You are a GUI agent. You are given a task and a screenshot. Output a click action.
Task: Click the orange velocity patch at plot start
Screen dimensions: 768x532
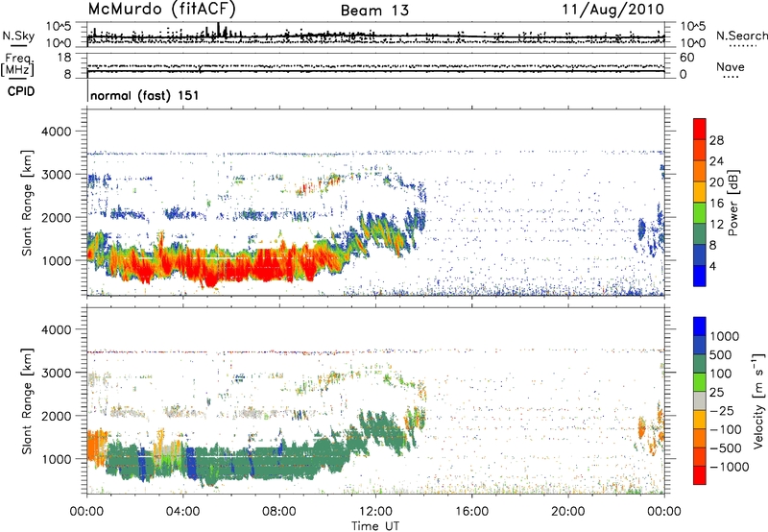click(96, 448)
